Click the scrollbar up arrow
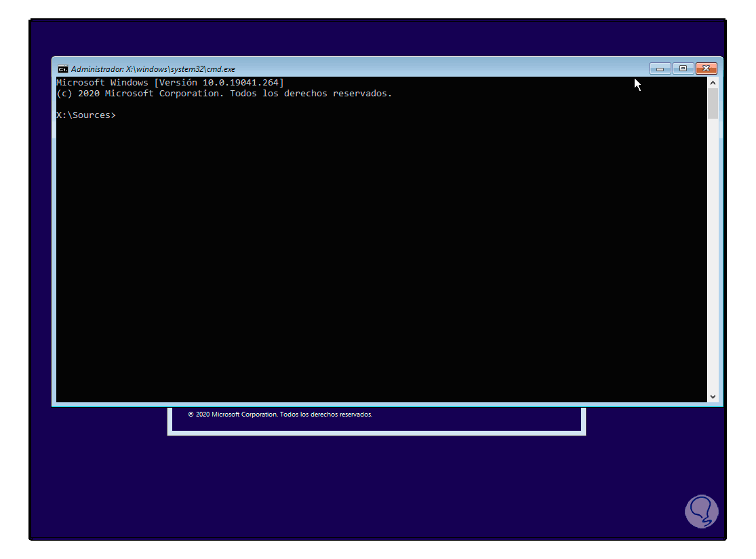 coord(713,81)
